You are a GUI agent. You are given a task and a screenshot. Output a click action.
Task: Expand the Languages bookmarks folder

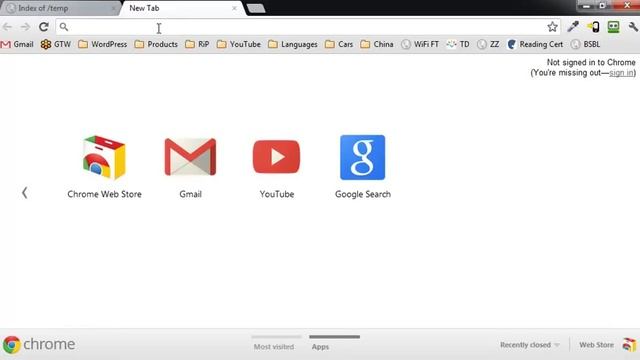click(x=293, y=44)
